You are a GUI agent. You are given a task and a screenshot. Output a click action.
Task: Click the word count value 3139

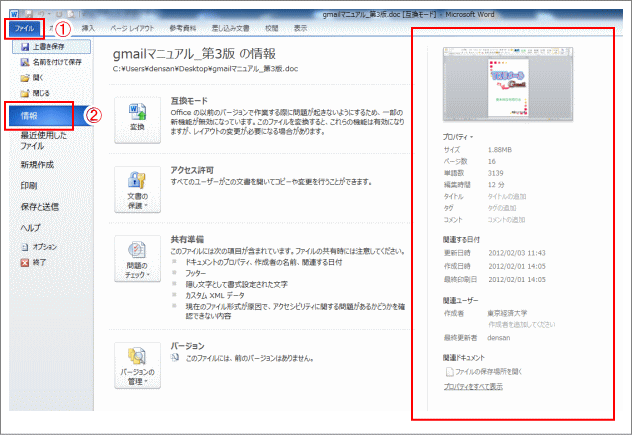(495, 173)
